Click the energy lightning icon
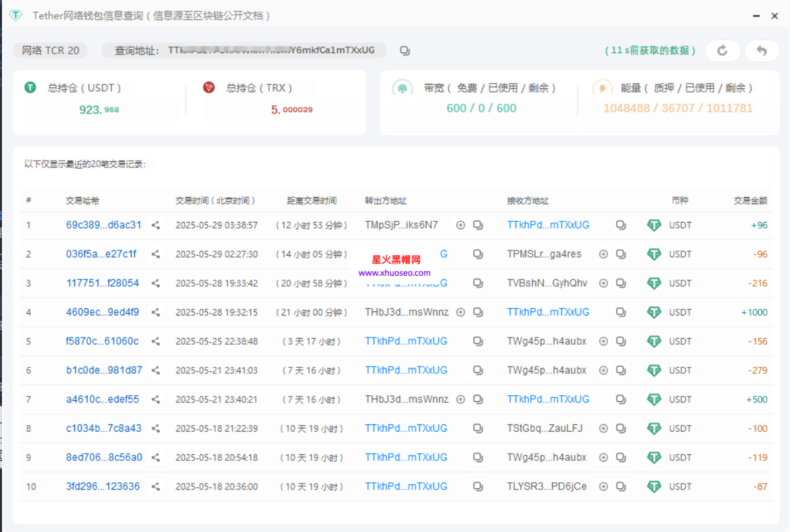Image resolution: width=790 pixels, height=532 pixels. [x=602, y=89]
